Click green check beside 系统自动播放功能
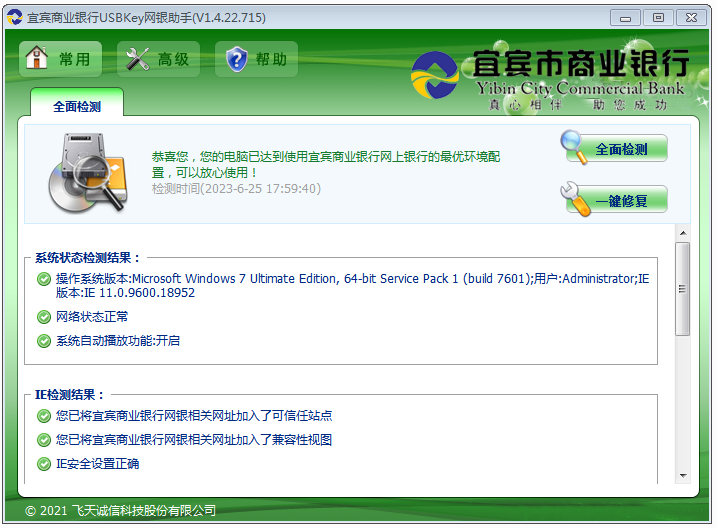 (x=43, y=341)
